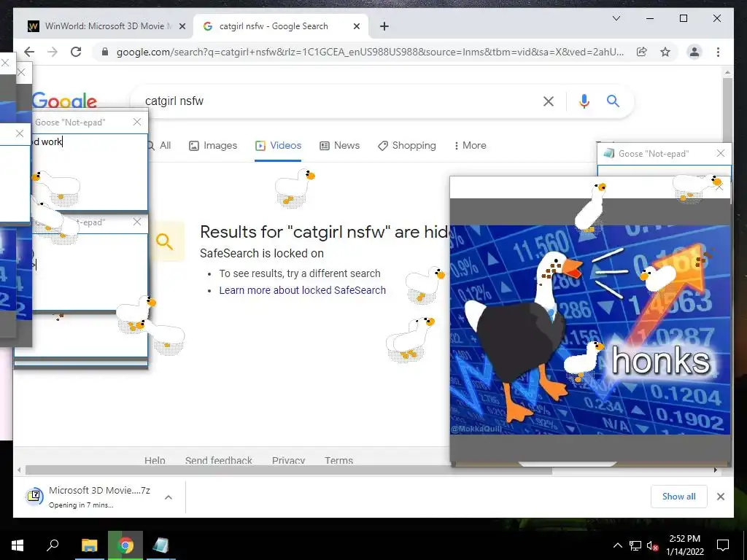Click the Chrome taskbar icon

[125, 545]
